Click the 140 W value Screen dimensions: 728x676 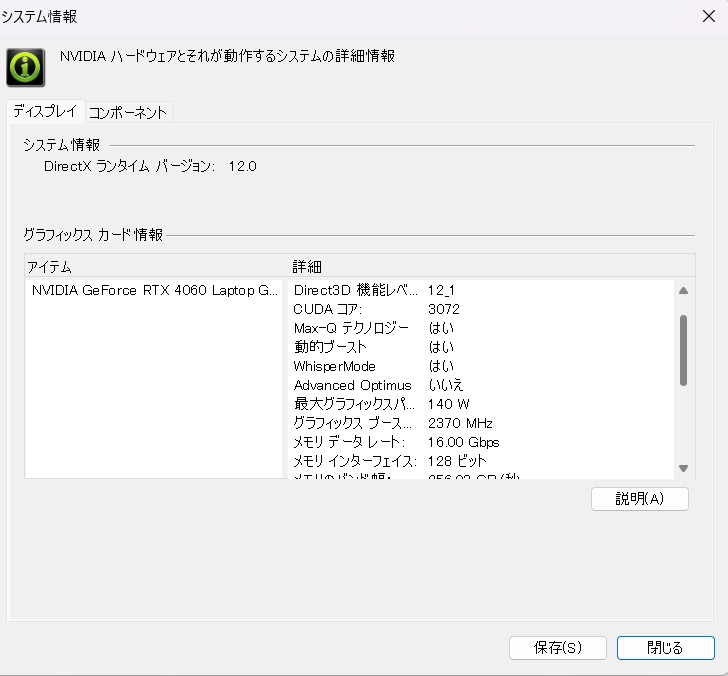coord(448,404)
